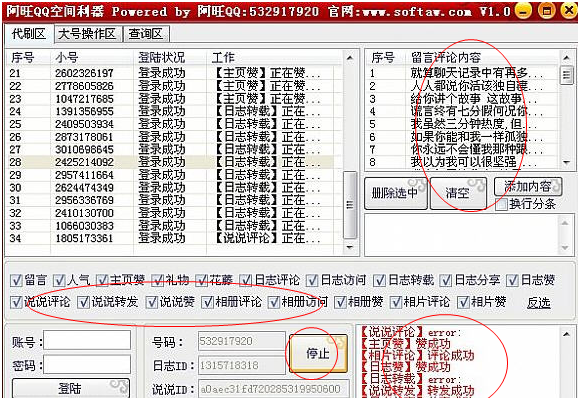Select account row 2602326197

170,73
